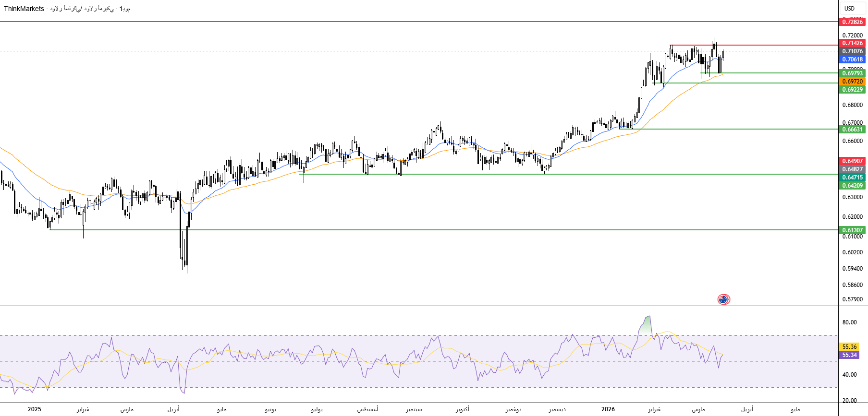Image resolution: width=868 pixels, height=416 pixels.
Task: Click the blue 0.70618 moving average label
Action: pyautogui.click(x=853, y=59)
